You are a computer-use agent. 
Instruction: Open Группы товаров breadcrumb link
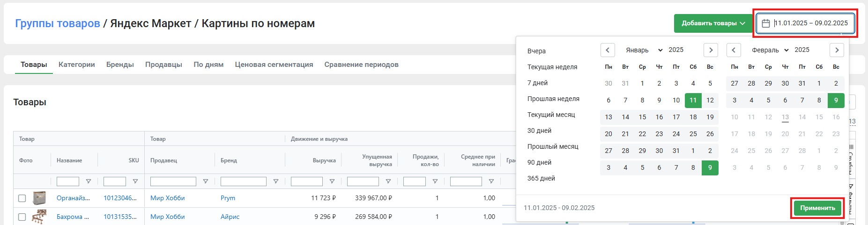tap(58, 23)
